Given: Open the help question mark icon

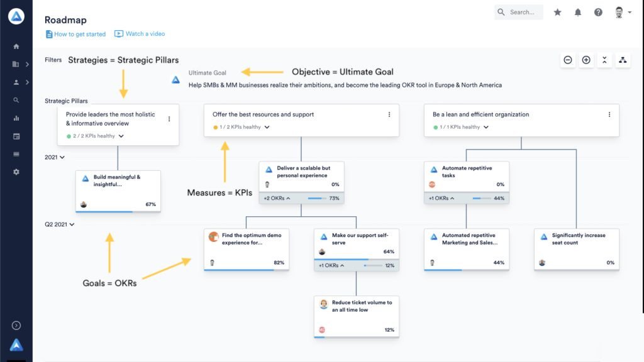Looking at the screenshot, I should (x=599, y=13).
